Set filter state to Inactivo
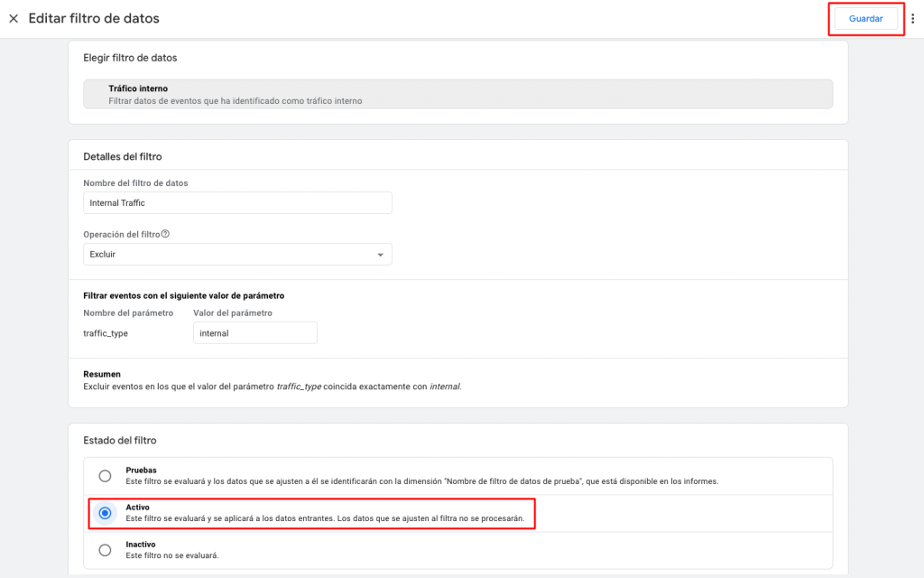 pos(106,550)
